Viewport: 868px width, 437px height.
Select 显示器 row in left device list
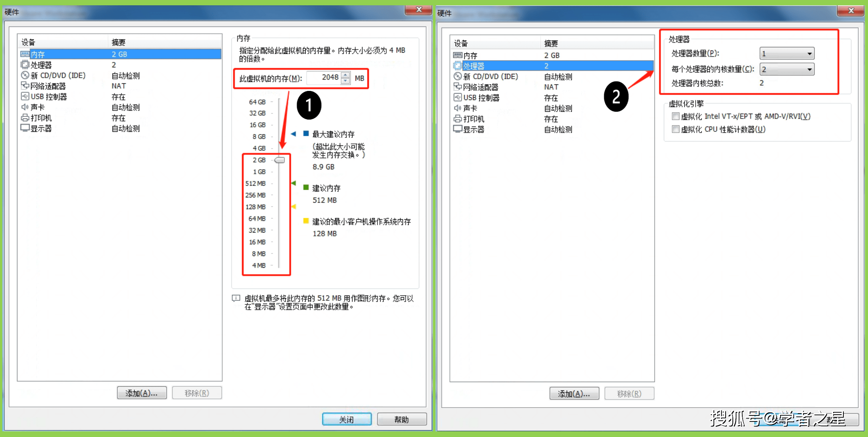click(120, 128)
